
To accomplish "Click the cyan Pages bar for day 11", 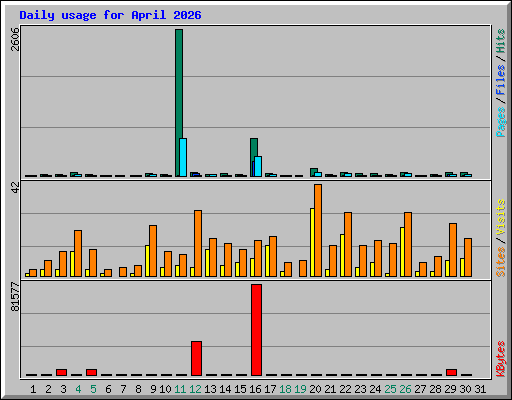I will (183, 157).
